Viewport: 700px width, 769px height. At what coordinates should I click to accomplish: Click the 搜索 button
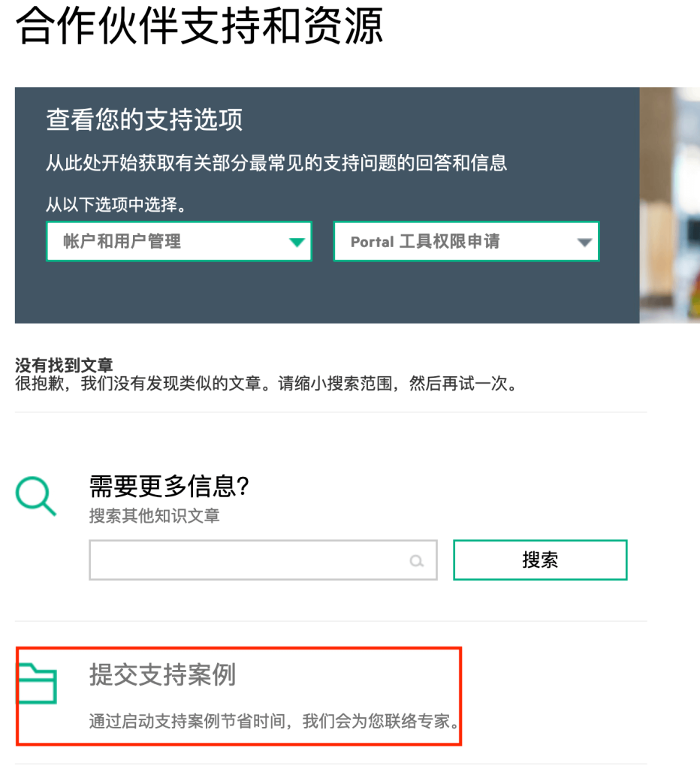coord(540,560)
